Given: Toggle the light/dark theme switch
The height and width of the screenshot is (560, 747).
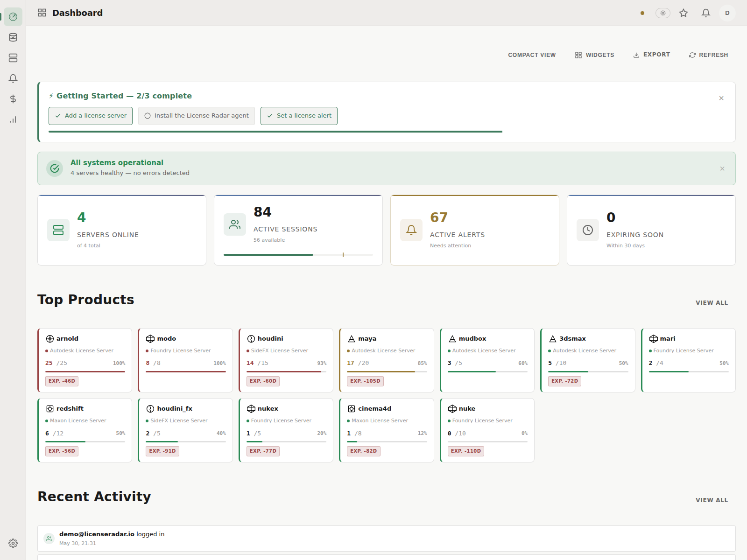Looking at the screenshot, I should (x=663, y=13).
